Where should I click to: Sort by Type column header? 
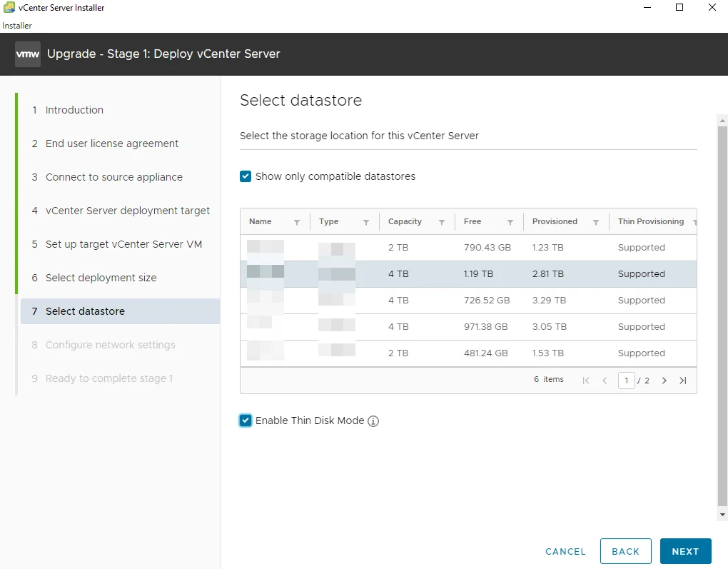tap(329, 221)
